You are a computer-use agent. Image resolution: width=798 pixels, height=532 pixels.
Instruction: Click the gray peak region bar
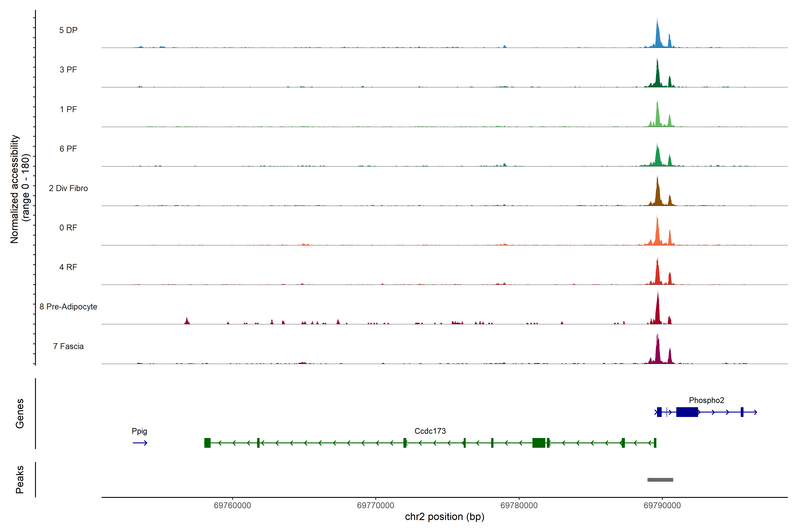(x=660, y=480)
